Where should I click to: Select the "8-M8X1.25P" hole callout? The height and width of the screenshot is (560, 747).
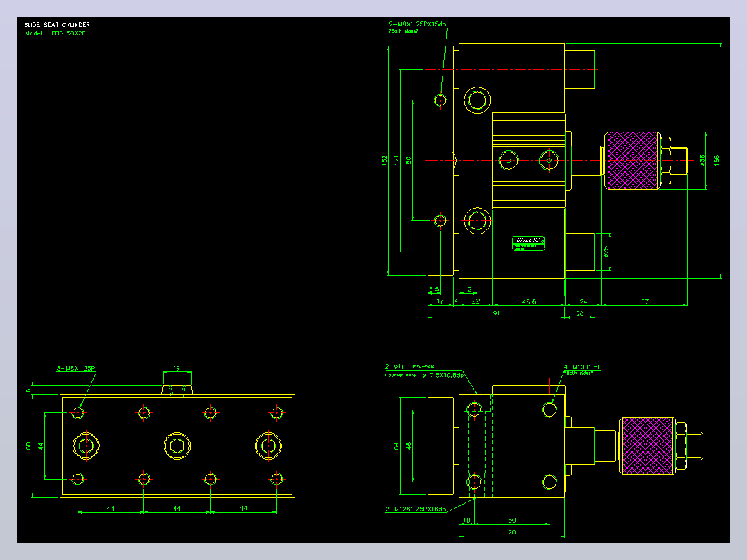[76, 368]
